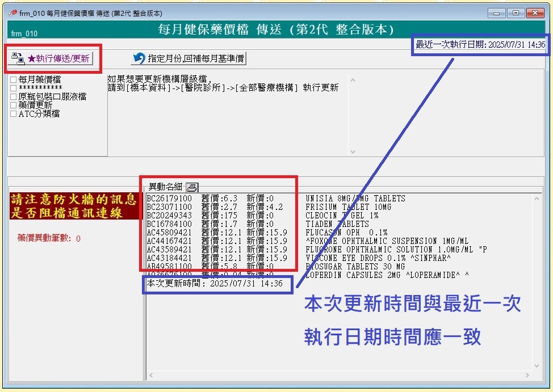Enable the 每月藥價檔 checkbox
This screenshot has height=392, width=553.
(x=14, y=79)
